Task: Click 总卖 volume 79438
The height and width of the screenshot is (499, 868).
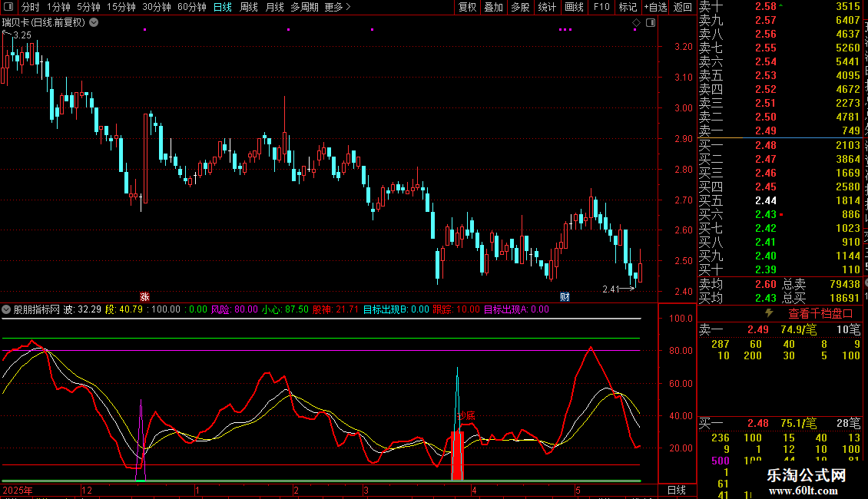Action: point(845,284)
